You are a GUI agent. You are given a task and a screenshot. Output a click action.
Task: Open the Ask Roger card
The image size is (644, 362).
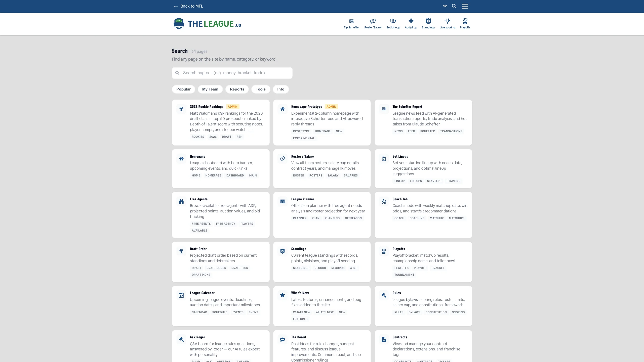(x=220, y=346)
